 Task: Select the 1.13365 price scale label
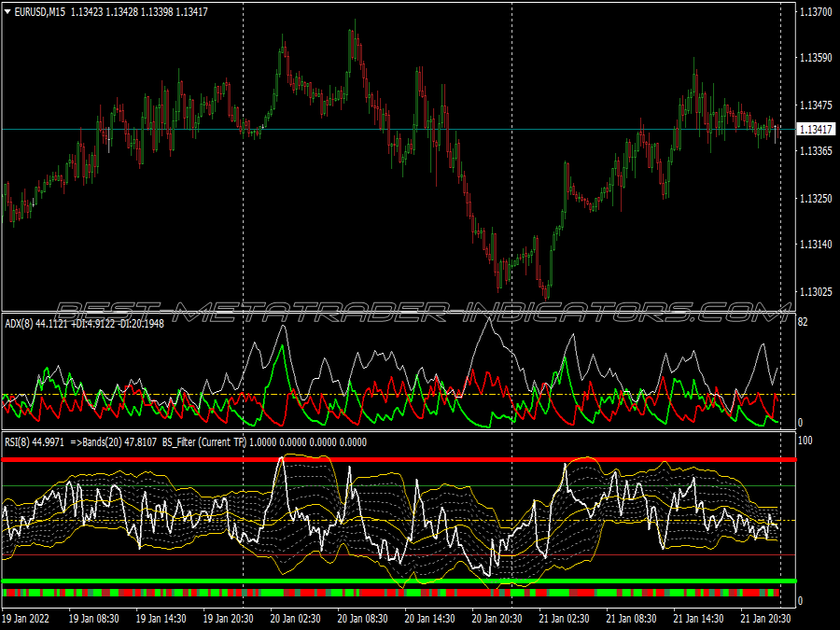816,151
